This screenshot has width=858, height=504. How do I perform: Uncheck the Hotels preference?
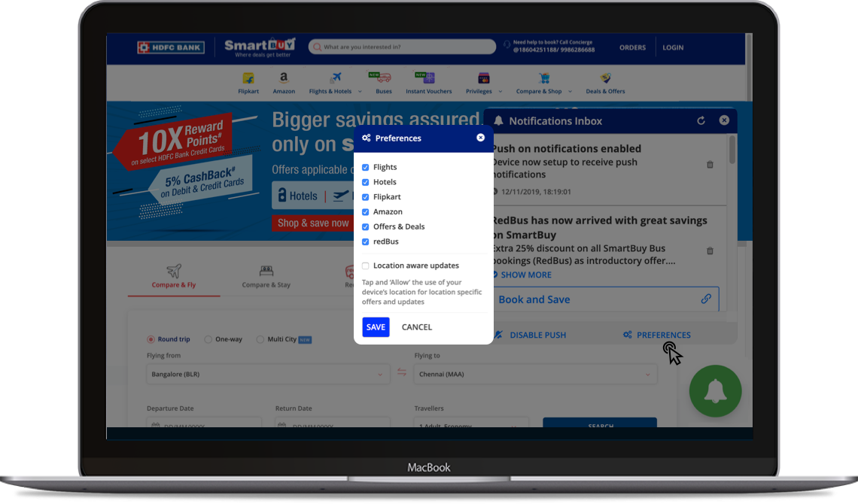click(x=366, y=182)
